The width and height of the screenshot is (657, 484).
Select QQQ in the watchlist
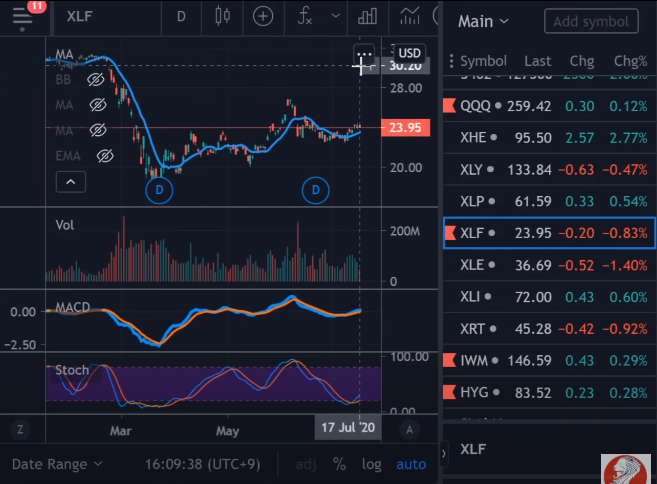coord(549,106)
